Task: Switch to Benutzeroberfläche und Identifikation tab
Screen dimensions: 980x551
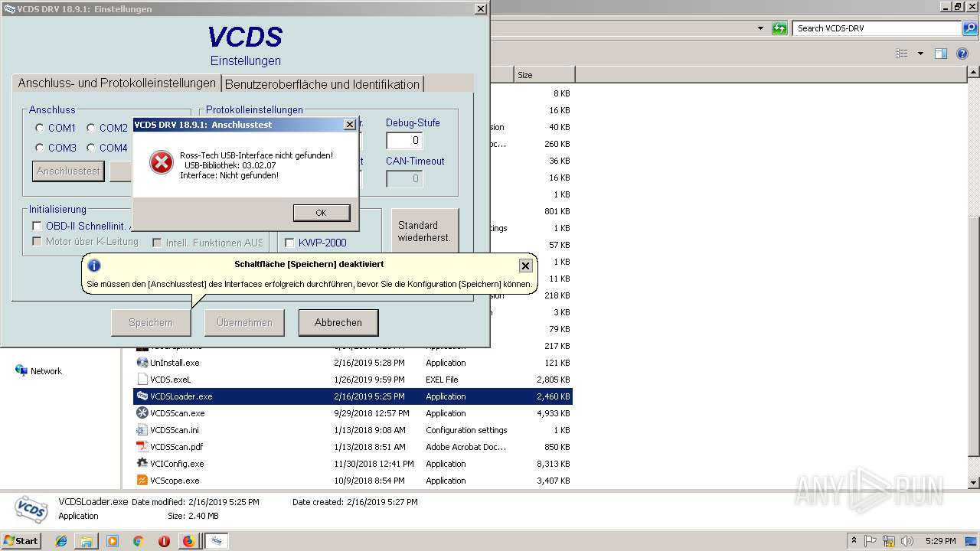Action: coord(322,84)
